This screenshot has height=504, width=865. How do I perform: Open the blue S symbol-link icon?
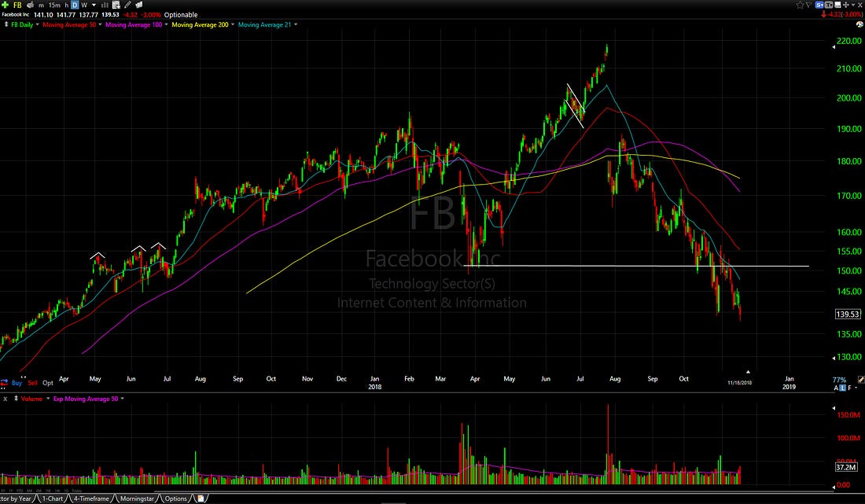tap(819, 5)
